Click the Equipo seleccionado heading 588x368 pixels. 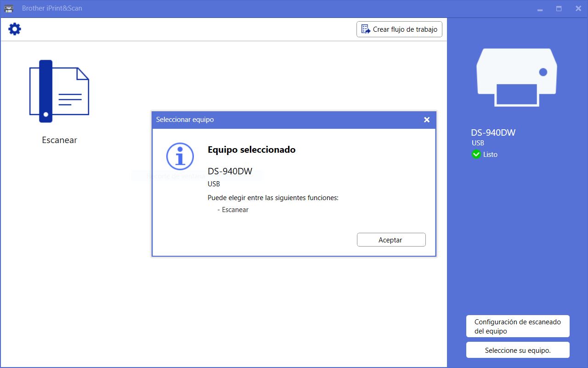tap(251, 149)
